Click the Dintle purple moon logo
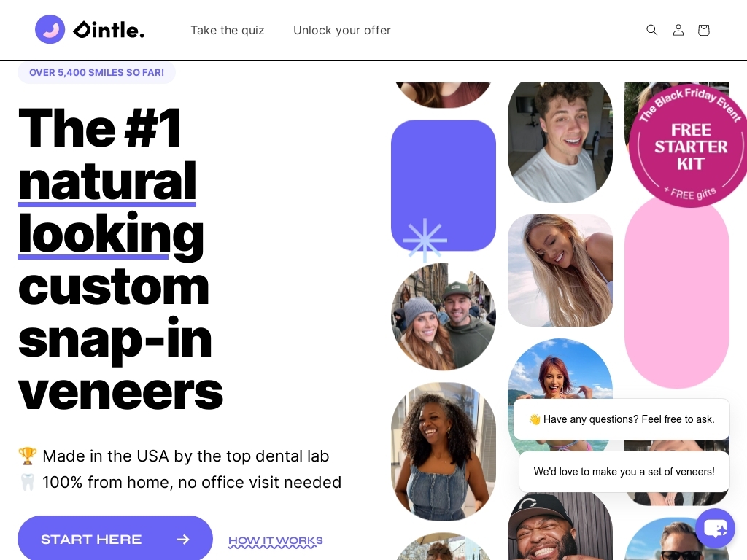This screenshot has height=560, width=747. (x=50, y=29)
